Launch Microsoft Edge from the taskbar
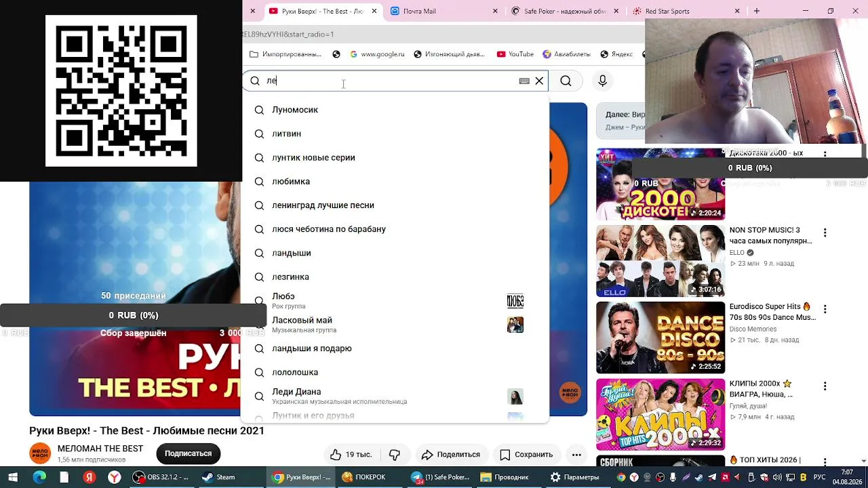The height and width of the screenshot is (488, 868). (39, 477)
